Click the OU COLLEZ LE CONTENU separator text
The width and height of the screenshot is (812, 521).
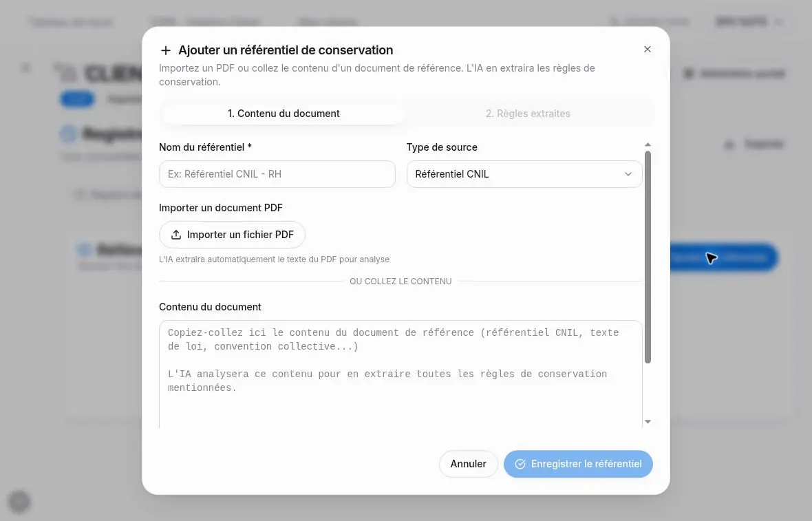click(x=400, y=281)
